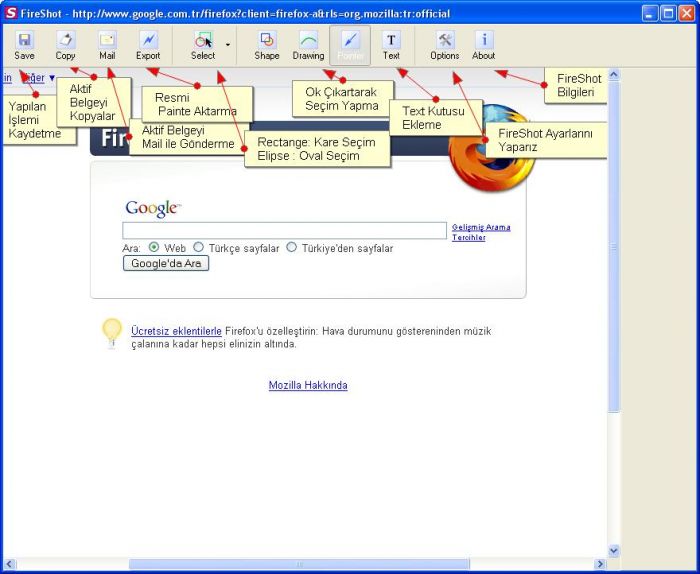700x574 pixels.
Task: Send the capture with the Mail icon
Action: (107, 45)
